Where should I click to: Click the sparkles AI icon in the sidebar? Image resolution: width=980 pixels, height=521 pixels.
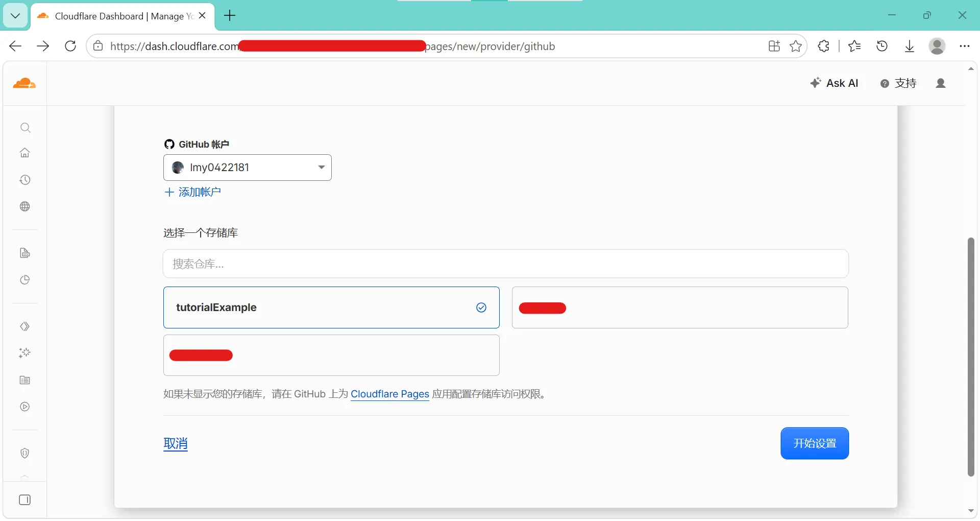[x=25, y=353]
